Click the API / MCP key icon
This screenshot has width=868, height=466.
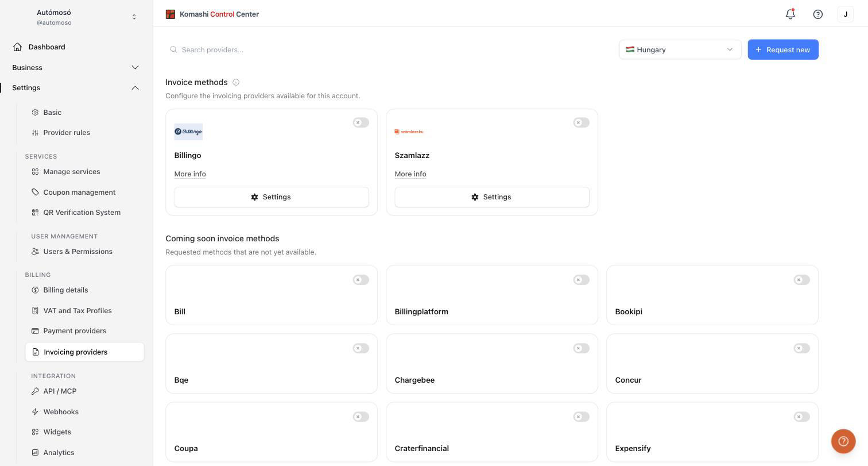[x=35, y=391]
